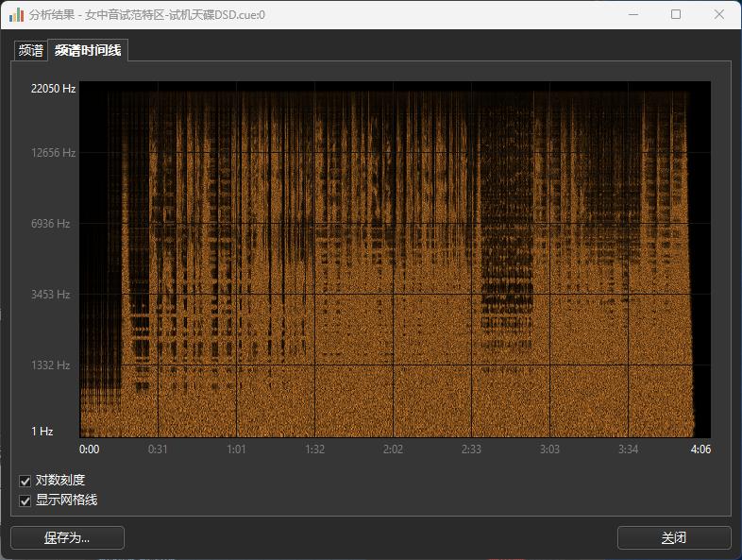Uncheck the 对数刻度 checkbox
Screen dimensions: 742x560
[25, 481]
